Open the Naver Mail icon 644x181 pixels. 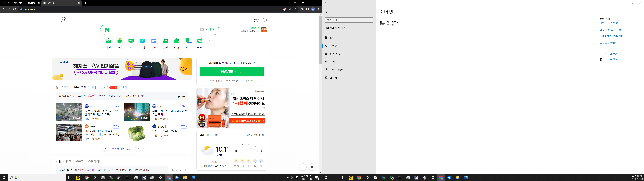[108, 41]
